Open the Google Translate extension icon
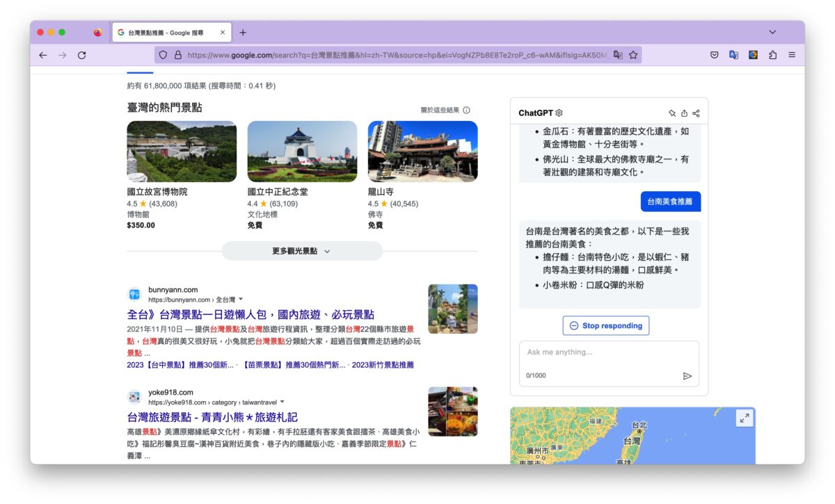835x504 pixels. point(733,55)
